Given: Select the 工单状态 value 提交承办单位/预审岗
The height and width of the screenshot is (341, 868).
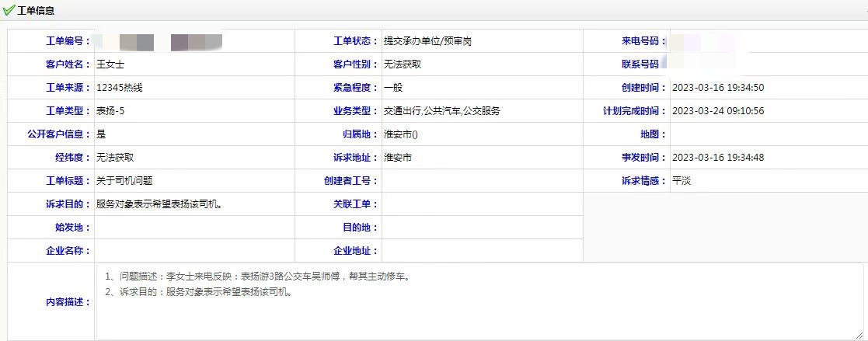Looking at the screenshot, I should coord(427,41).
